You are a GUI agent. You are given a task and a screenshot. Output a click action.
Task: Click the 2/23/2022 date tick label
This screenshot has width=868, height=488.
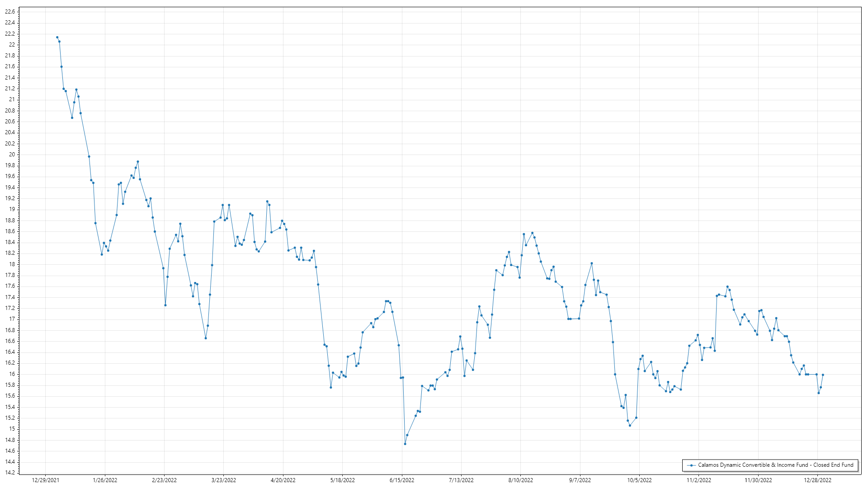(x=164, y=480)
